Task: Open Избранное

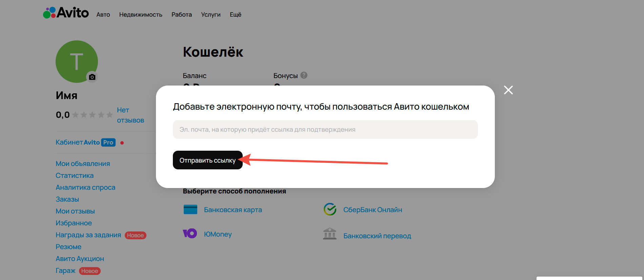Action: pyautogui.click(x=74, y=223)
